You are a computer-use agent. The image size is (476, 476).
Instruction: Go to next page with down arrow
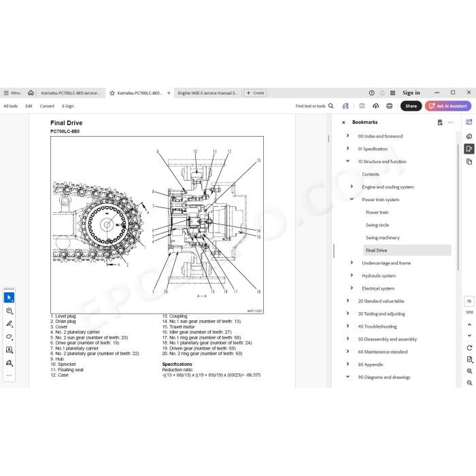[x=469, y=335]
